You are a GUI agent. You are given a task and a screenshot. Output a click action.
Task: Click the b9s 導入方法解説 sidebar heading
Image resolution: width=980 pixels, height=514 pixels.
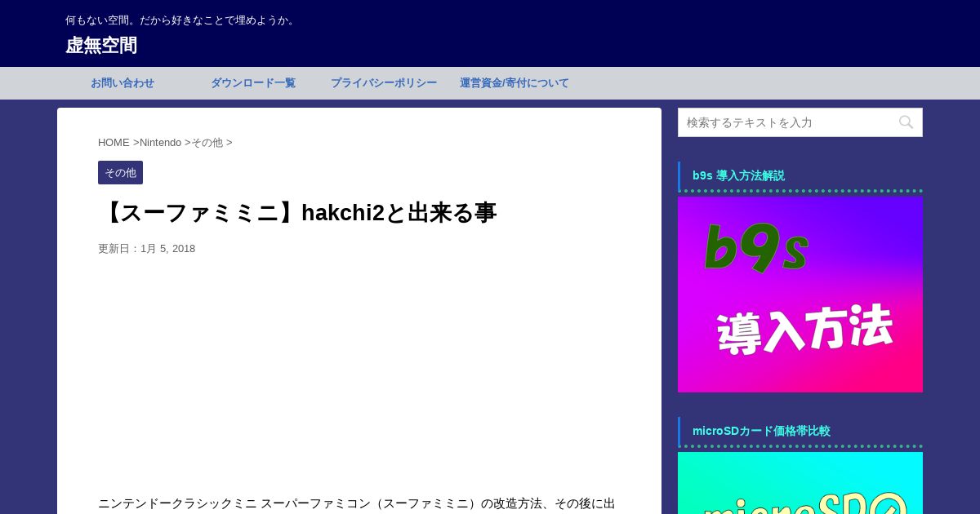738,175
